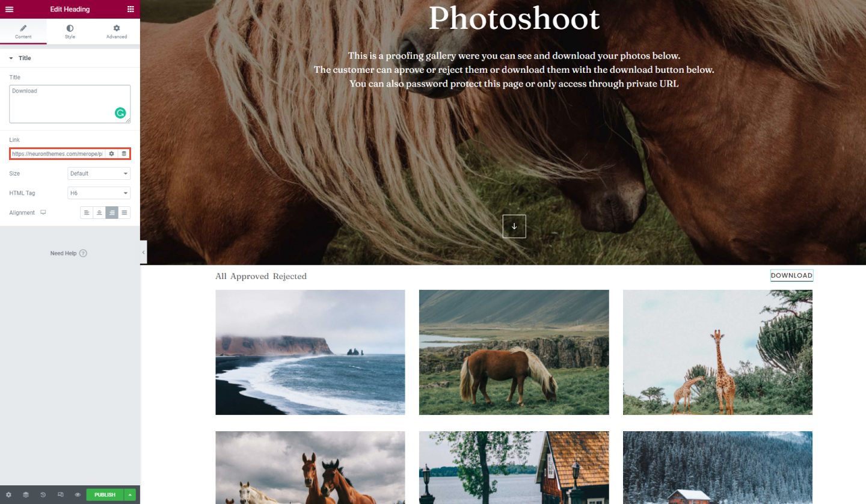Image resolution: width=866 pixels, height=504 pixels.
Task: Open the Size dropdown
Action: pos(99,173)
